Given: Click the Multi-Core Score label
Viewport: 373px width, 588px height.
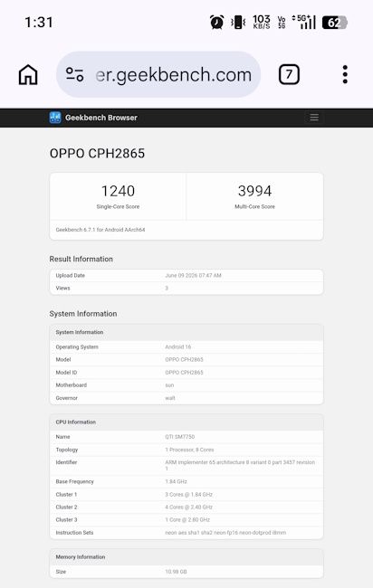Looking at the screenshot, I should [x=254, y=206].
